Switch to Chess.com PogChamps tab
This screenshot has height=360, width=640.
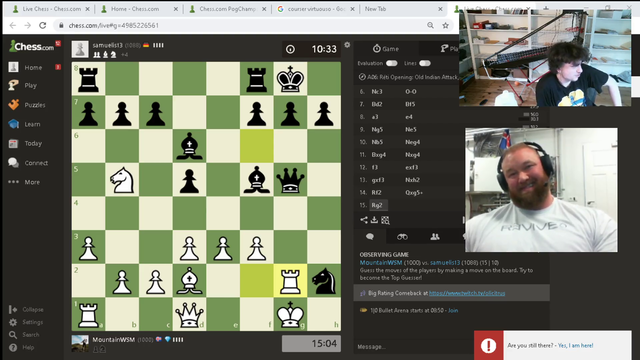click(227, 9)
